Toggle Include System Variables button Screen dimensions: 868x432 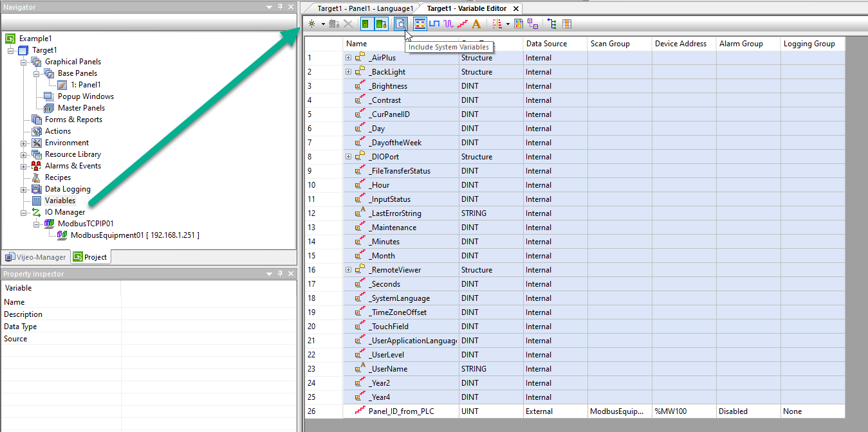pyautogui.click(x=401, y=24)
